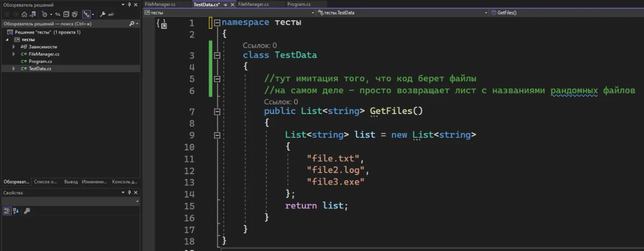Screen dimensions: 644x251
Task: Open FileManager.cs tab next to Program.cs
Action: (x=253, y=4)
